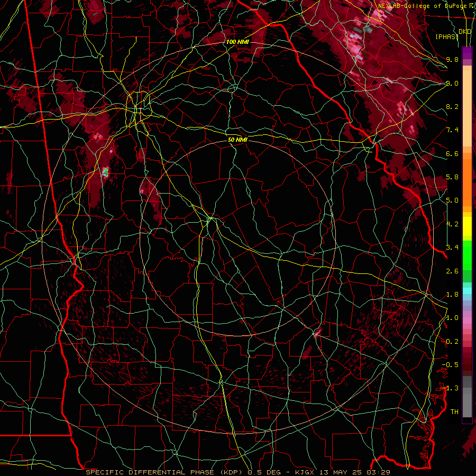
Task: Click the 9.8 value on the color scale
Action: (x=452, y=59)
